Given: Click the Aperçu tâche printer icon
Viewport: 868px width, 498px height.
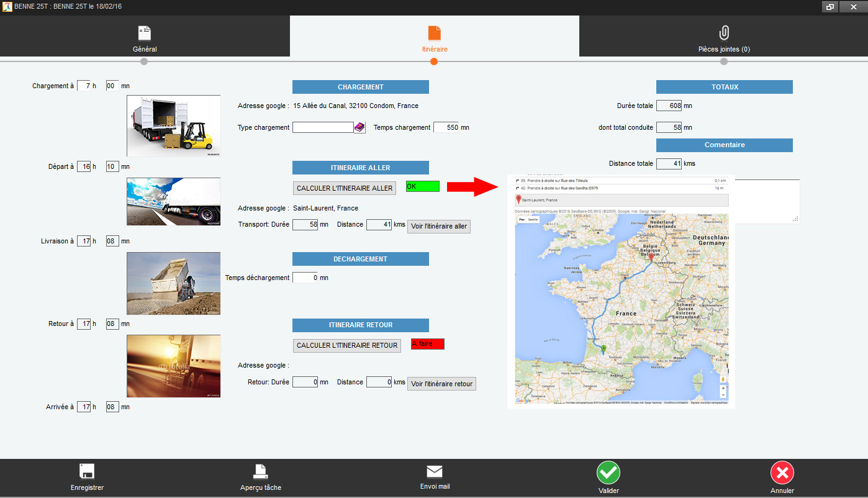Looking at the screenshot, I should pyautogui.click(x=260, y=471).
